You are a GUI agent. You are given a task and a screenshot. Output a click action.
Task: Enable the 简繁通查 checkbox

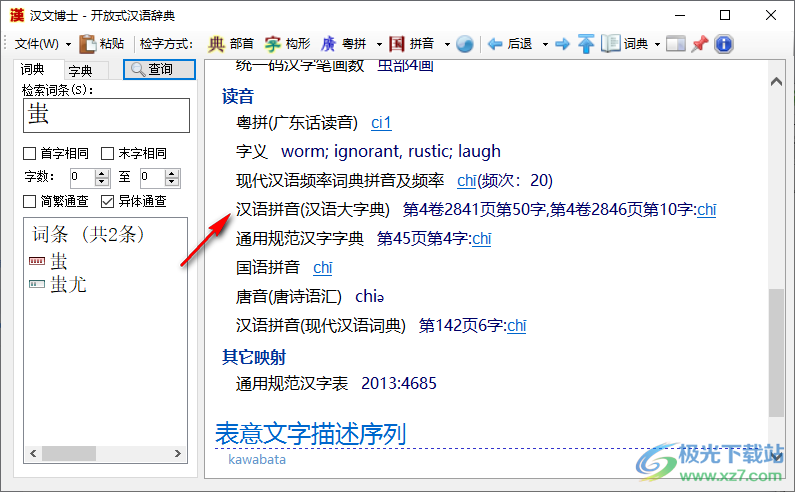point(29,201)
